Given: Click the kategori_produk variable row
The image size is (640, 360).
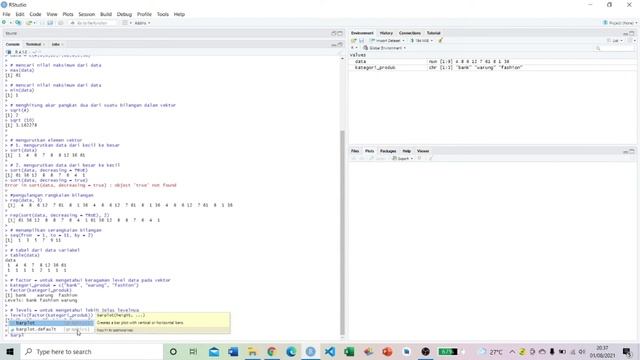Looking at the screenshot, I should click(x=493, y=67).
